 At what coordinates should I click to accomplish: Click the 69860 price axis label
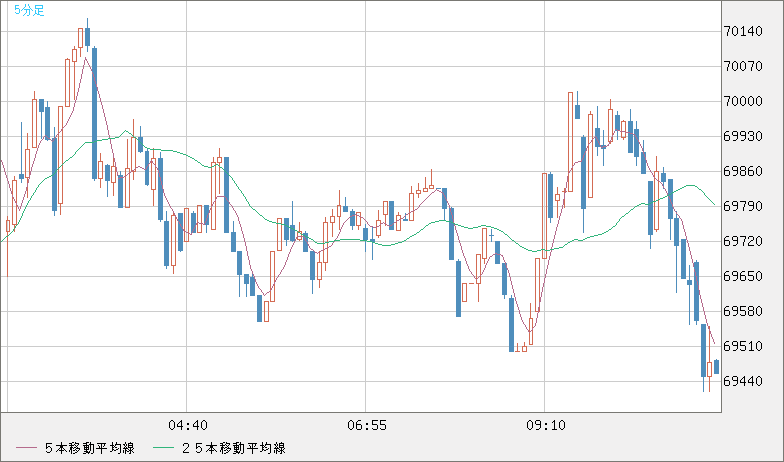[743, 172]
